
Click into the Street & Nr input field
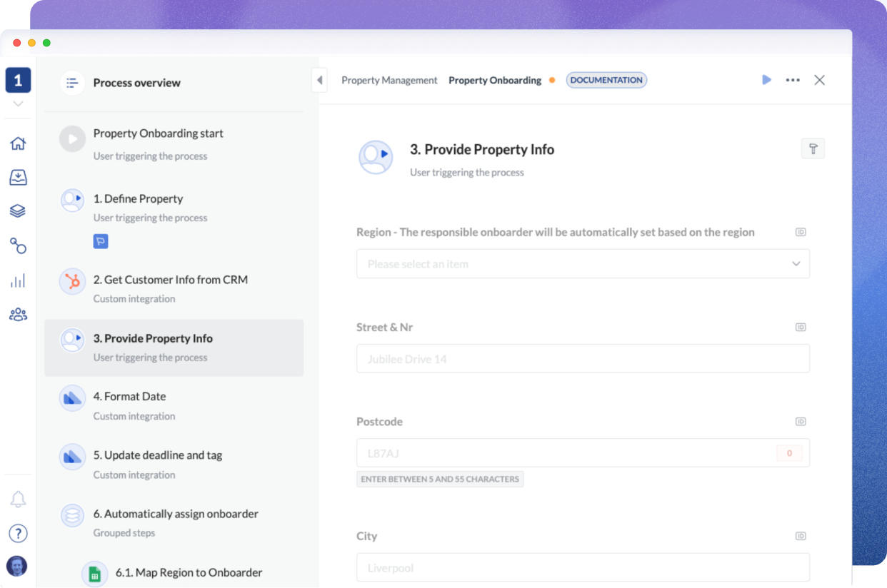(x=583, y=358)
